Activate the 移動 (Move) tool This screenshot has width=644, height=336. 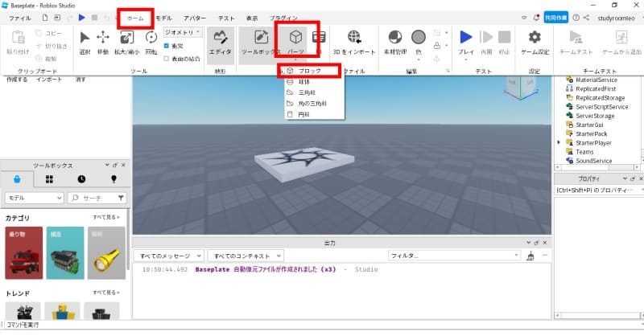(103, 43)
